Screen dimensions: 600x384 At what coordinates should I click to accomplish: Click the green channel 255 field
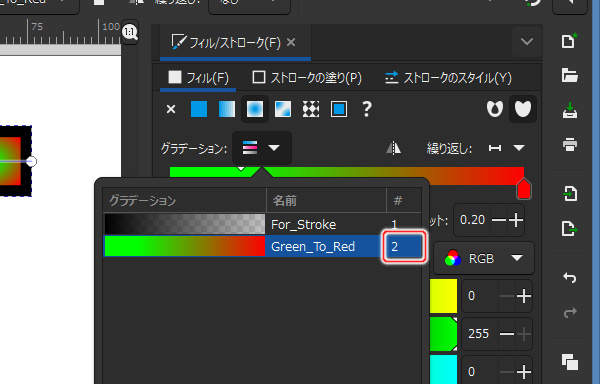[479, 334]
